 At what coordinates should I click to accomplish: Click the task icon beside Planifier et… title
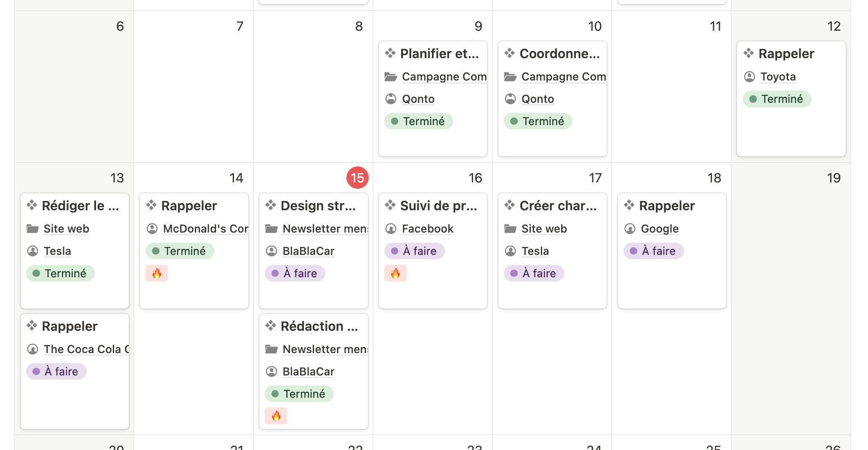(390, 54)
